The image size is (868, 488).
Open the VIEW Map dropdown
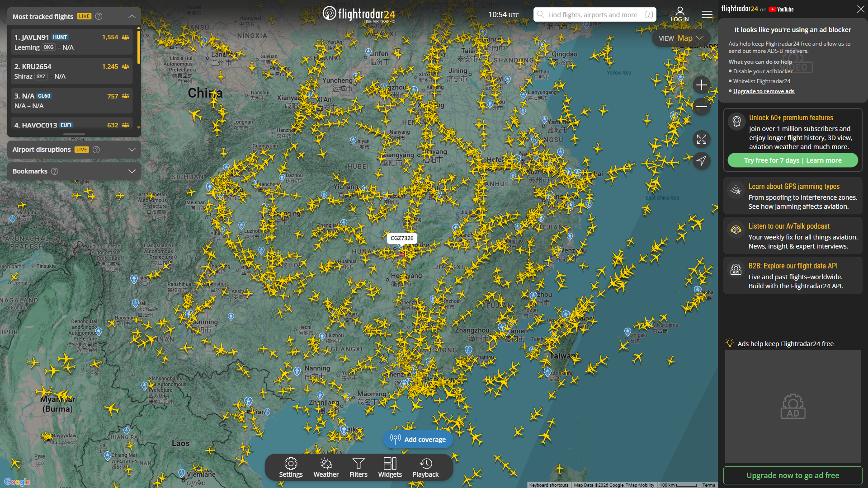(x=680, y=38)
